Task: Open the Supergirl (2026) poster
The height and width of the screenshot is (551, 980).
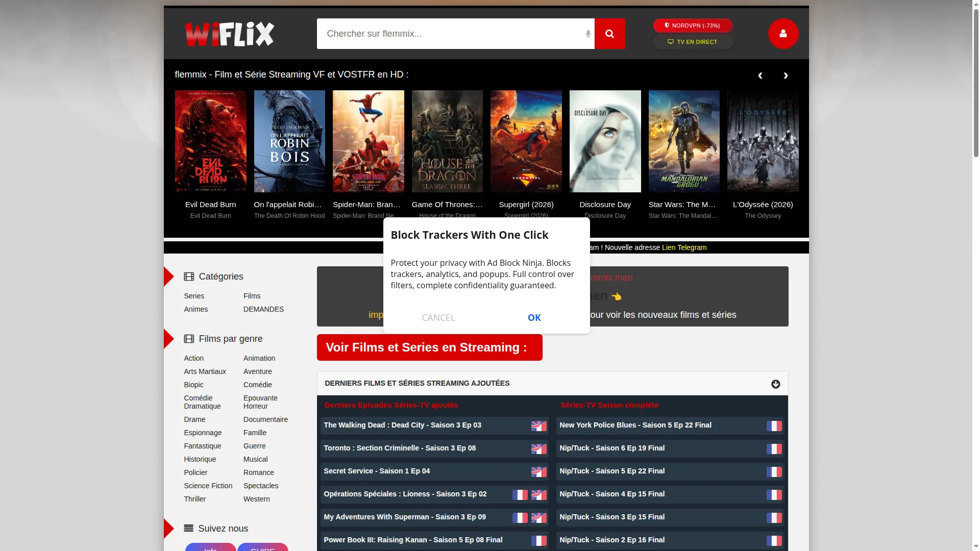Action: coord(526,141)
